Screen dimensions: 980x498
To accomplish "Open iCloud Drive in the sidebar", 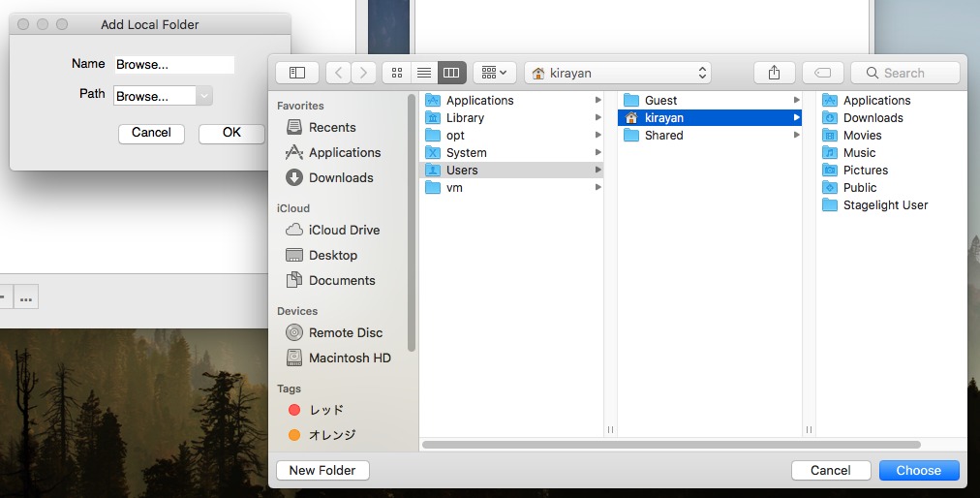I will [x=343, y=230].
